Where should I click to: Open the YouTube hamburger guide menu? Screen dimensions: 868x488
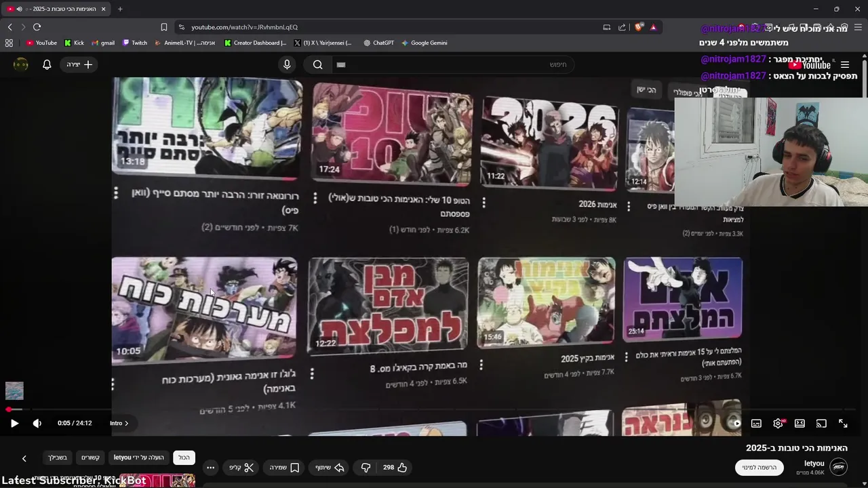point(845,65)
